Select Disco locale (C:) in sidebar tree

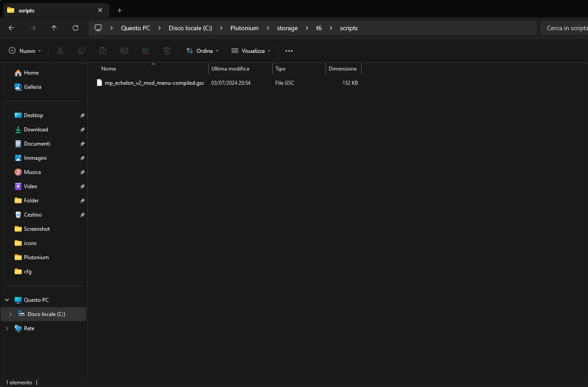43,314
